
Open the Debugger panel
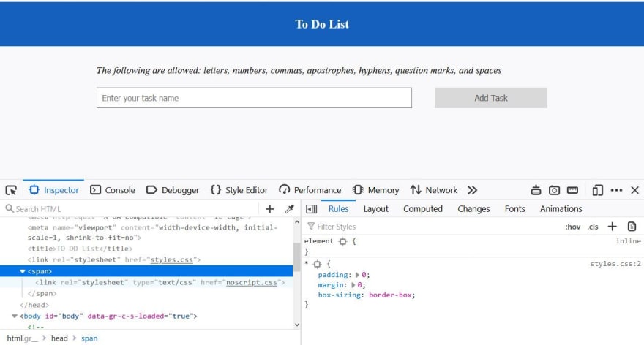tap(173, 190)
